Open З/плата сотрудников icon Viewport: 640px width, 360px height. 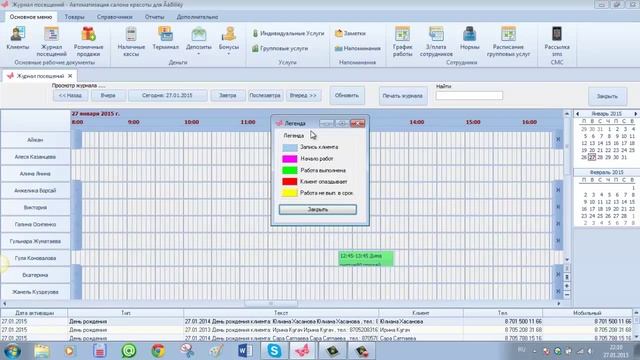click(436, 41)
